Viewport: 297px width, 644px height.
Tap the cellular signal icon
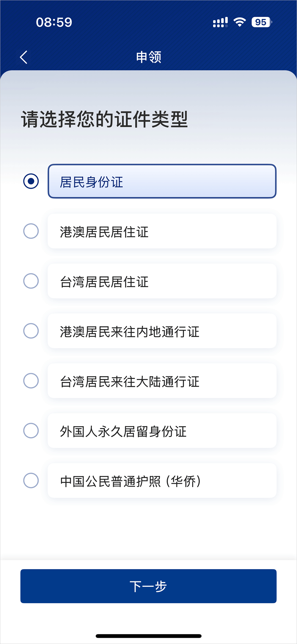coord(220,22)
